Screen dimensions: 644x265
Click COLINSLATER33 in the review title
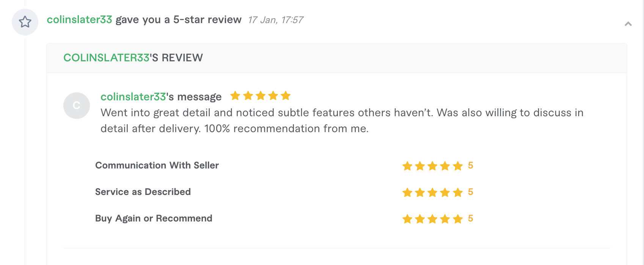pos(106,58)
